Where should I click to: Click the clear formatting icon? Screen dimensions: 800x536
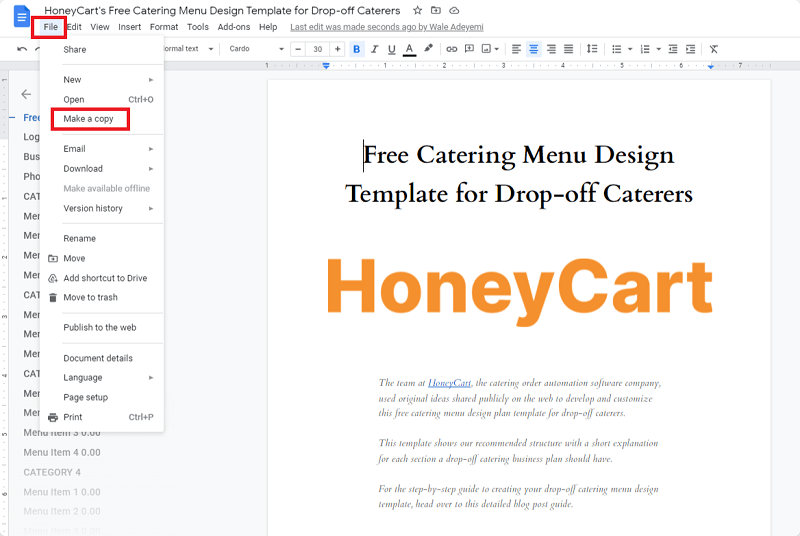click(713, 49)
